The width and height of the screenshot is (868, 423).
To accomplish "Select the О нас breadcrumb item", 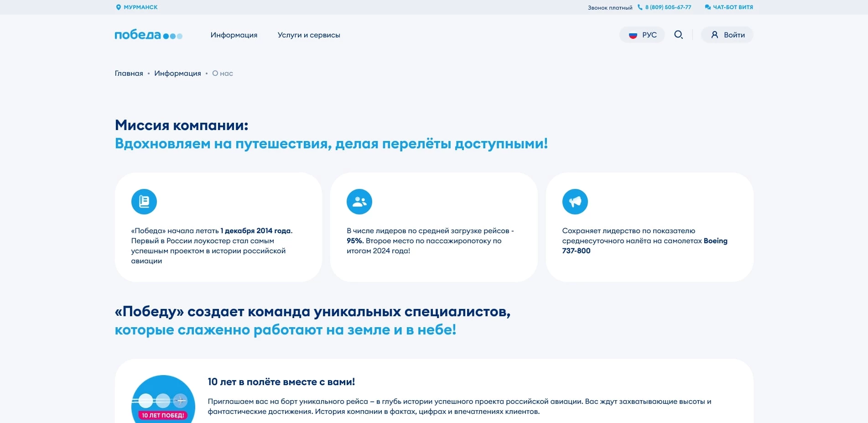I will (x=222, y=73).
